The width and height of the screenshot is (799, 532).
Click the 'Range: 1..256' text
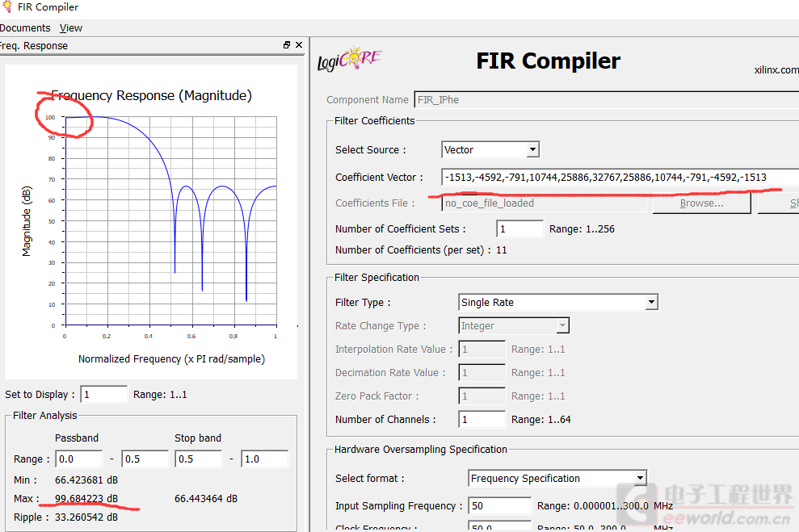[x=582, y=229]
